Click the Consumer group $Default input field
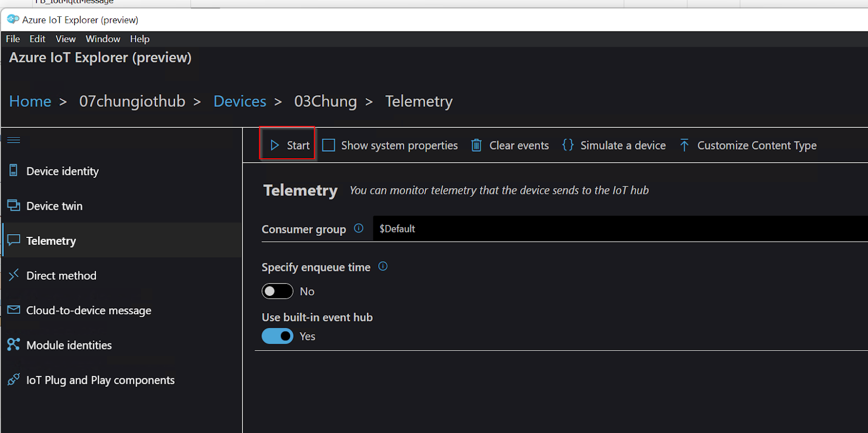 (620, 229)
